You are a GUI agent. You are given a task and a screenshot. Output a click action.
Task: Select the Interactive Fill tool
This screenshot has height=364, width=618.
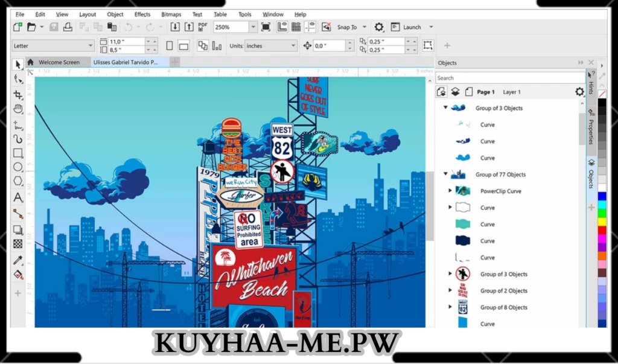click(18, 275)
